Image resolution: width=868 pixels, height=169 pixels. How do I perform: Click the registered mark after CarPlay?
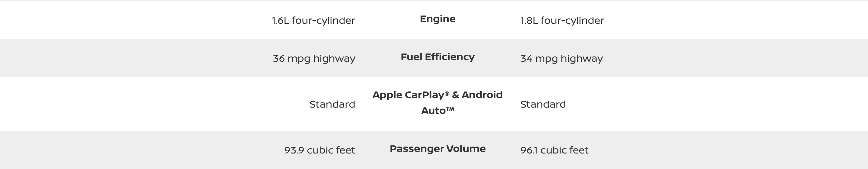pos(447,93)
